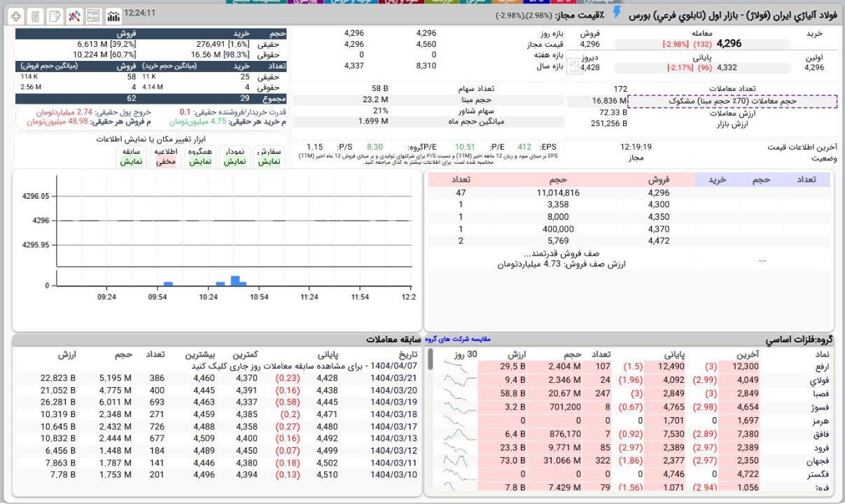Open the 1404/03/21 trade history row
The width and height of the screenshot is (845, 504).
click(x=394, y=379)
